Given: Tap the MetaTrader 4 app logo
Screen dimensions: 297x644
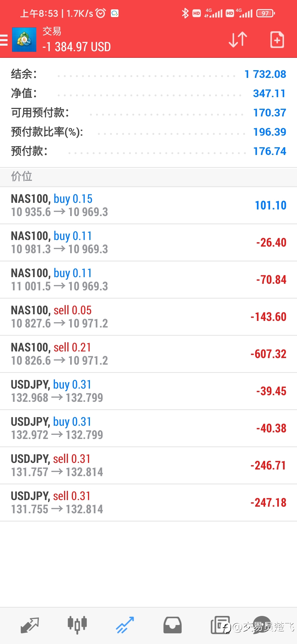Looking at the screenshot, I should coord(24,40).
